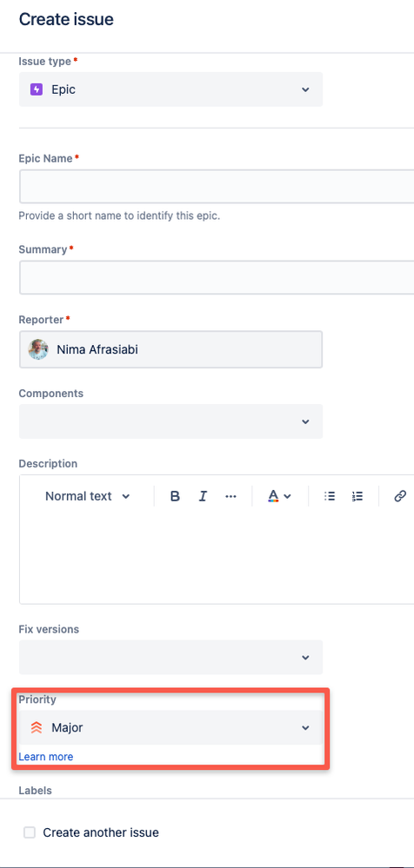Insert a bullet list
414x868 pixels.
coord(330,496)
